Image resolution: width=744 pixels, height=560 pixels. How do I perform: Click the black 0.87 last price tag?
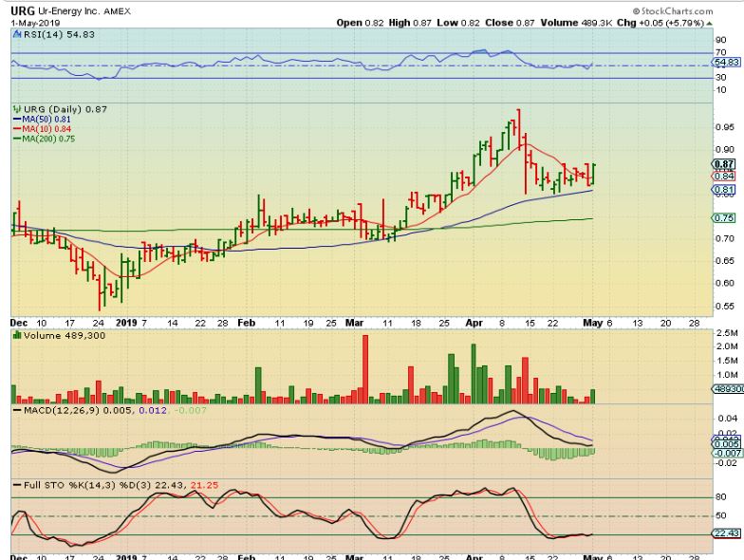724,163
